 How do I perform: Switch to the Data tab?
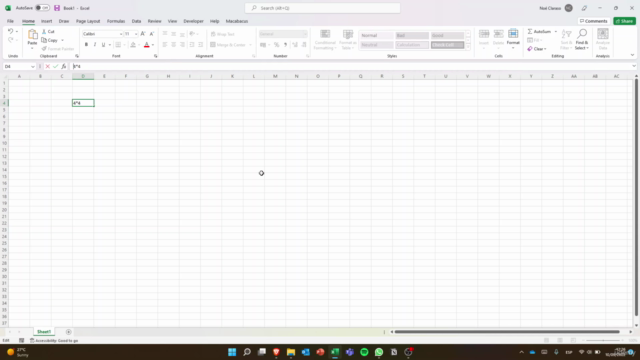pos(136,21)
